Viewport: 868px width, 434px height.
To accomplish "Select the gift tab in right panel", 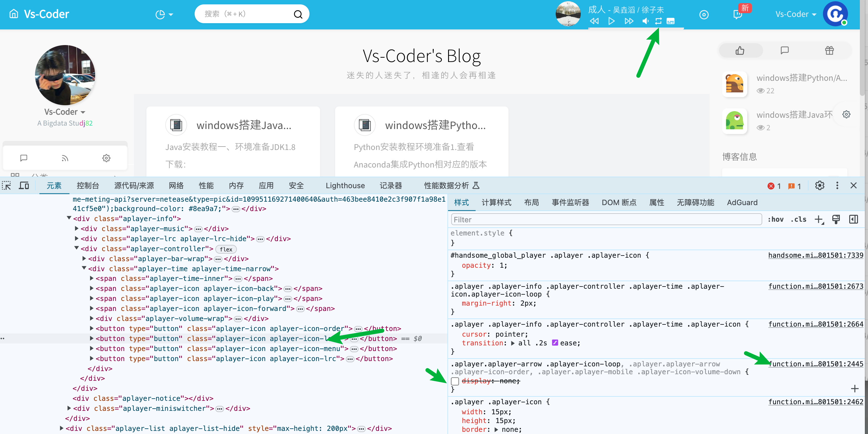I will coord(829,51).
